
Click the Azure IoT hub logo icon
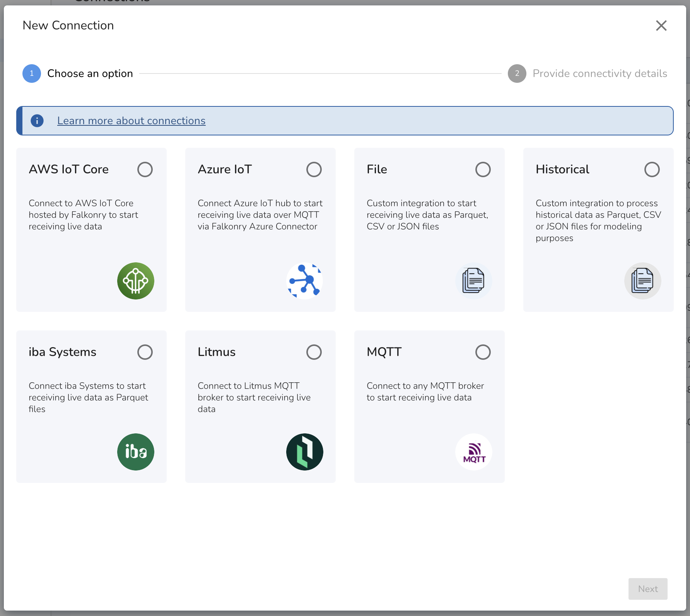tap(305, 281)
